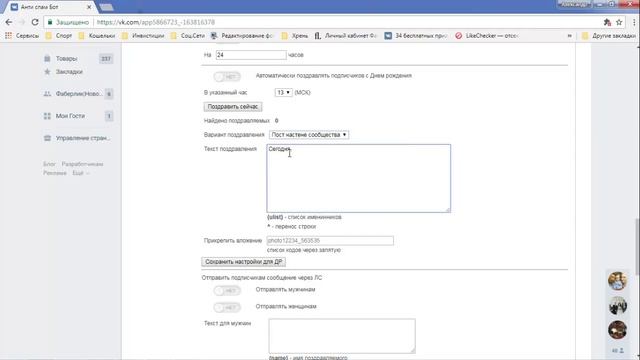Open the Вариант поздравления dropdown
640x360 pixels.
pos(309,135)
